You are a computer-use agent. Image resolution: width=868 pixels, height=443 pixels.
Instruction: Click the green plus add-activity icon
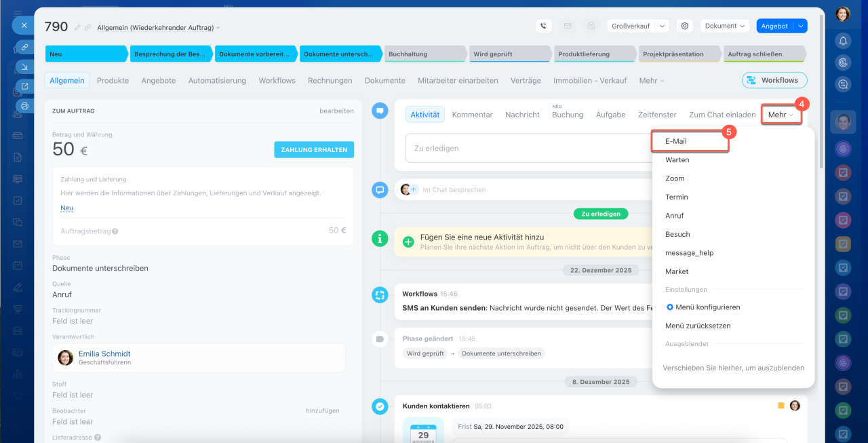pos(408,242)
